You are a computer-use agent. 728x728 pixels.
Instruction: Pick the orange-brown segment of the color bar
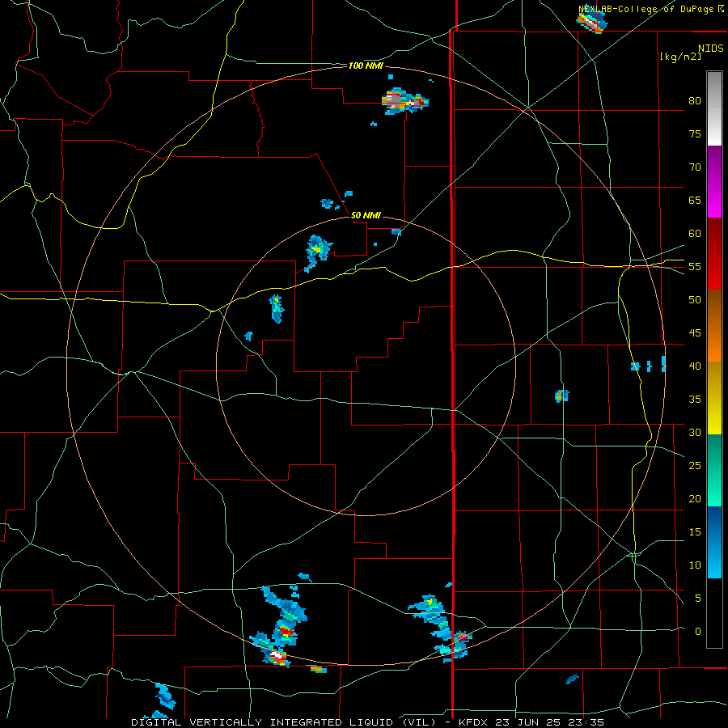[714, 326]
